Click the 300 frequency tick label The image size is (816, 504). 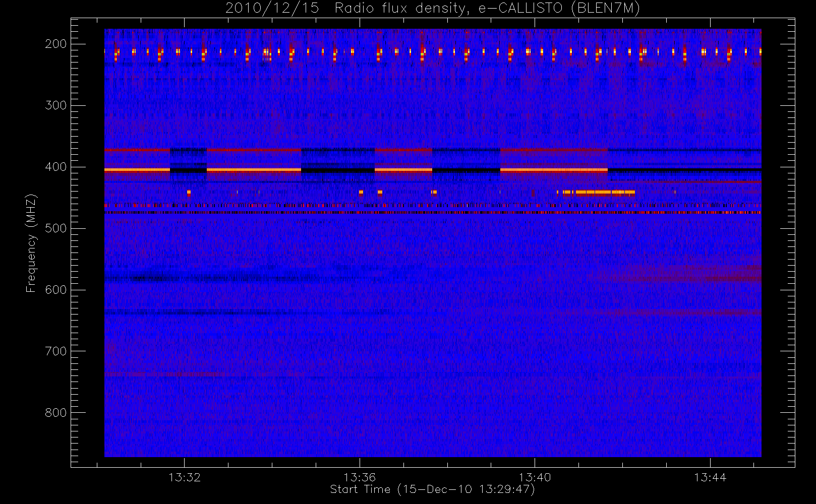[56, 105]
